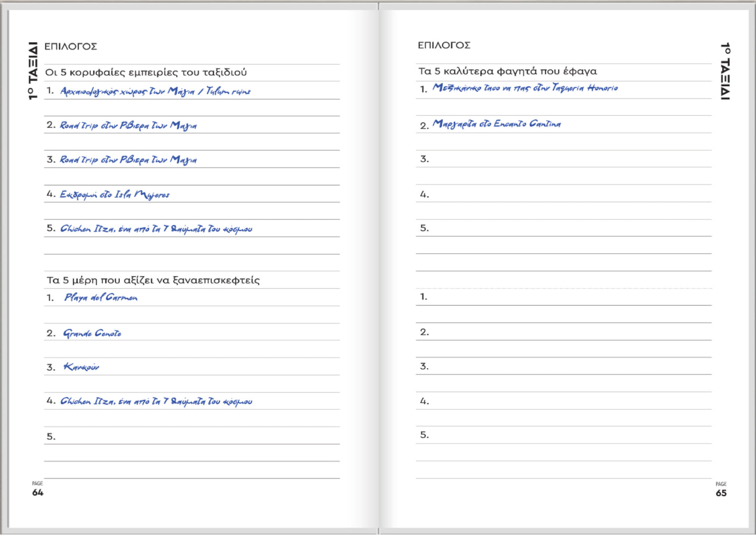
Task: Select the Isla Mujeres excursion entry
Action: pos(115,195)
